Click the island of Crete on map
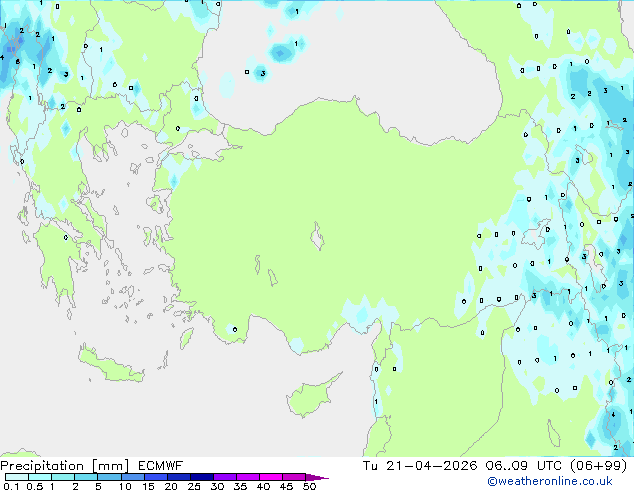 (x=111, y=365)
